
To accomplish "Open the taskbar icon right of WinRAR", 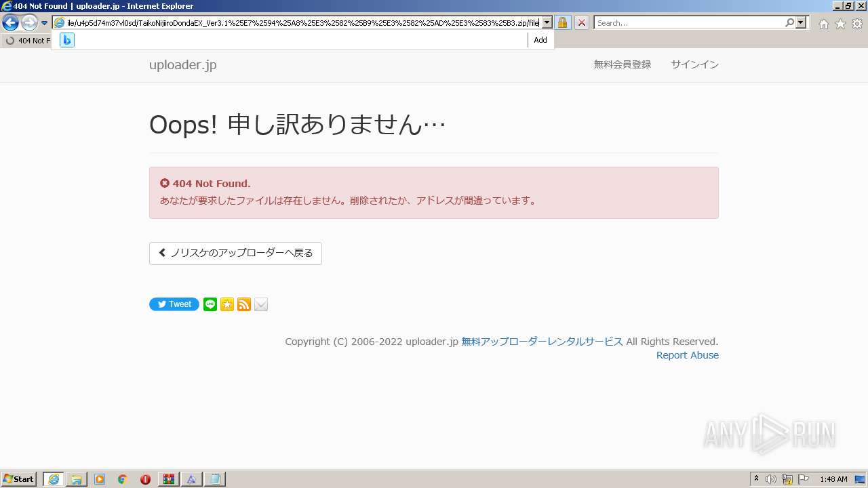I will tap(191, 479).
